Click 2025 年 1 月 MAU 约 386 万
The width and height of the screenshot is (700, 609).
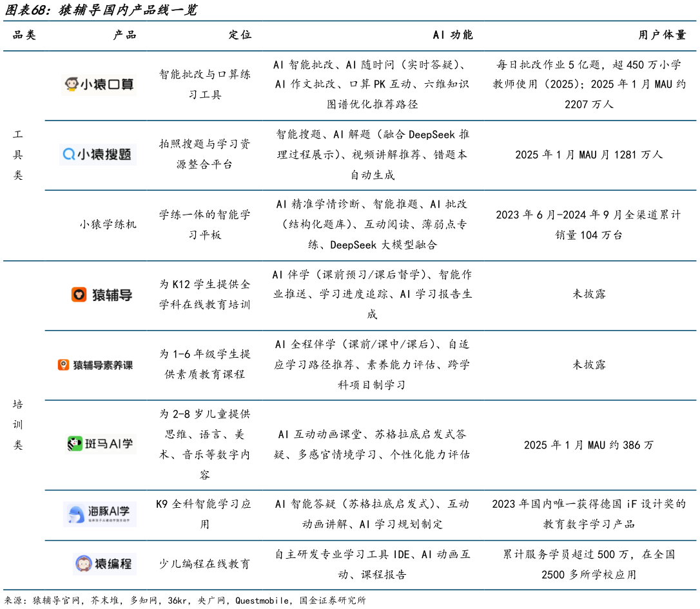[x=589, y=445]
